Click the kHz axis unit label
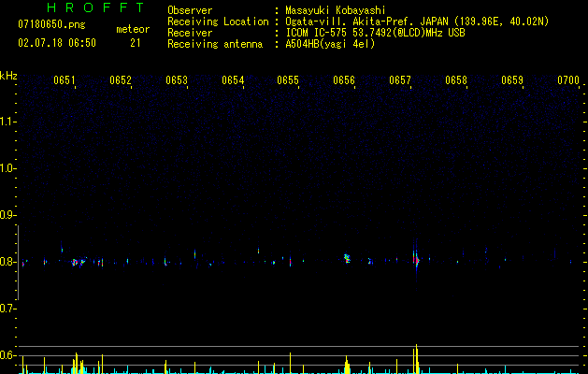 (x=8, y=76)
